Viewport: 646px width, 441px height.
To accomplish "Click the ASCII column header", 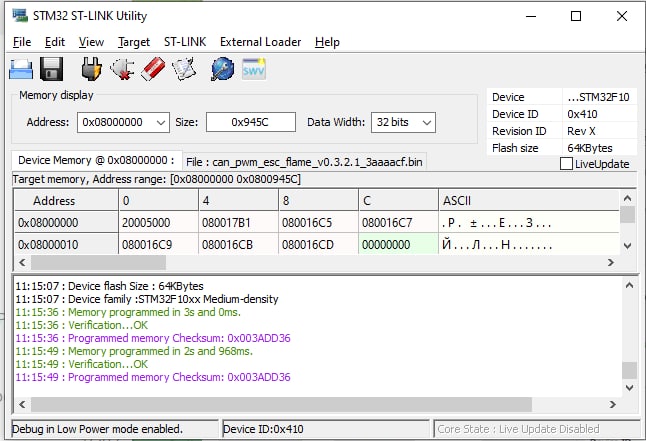I will pyautogui.click(x=529, y=201).
